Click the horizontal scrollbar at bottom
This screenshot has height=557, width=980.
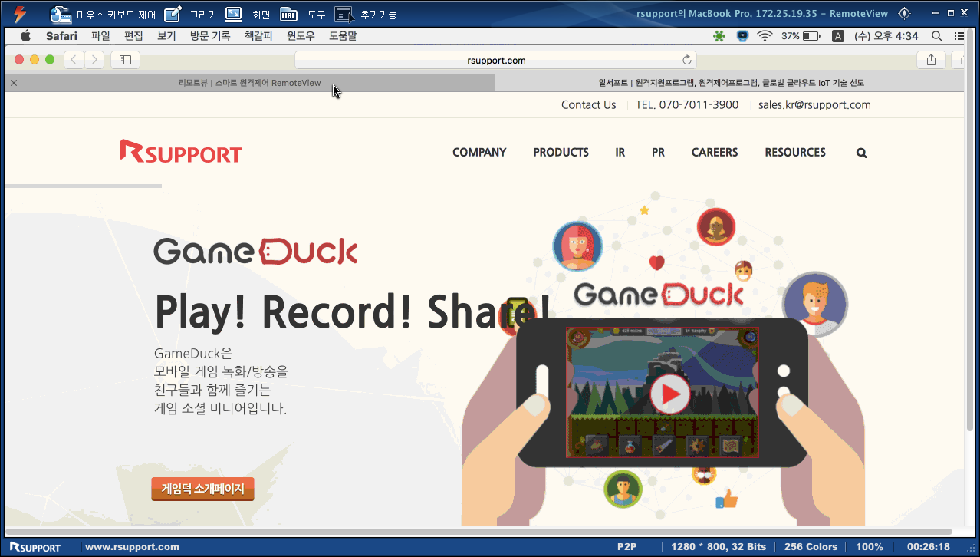pos(479,531)
